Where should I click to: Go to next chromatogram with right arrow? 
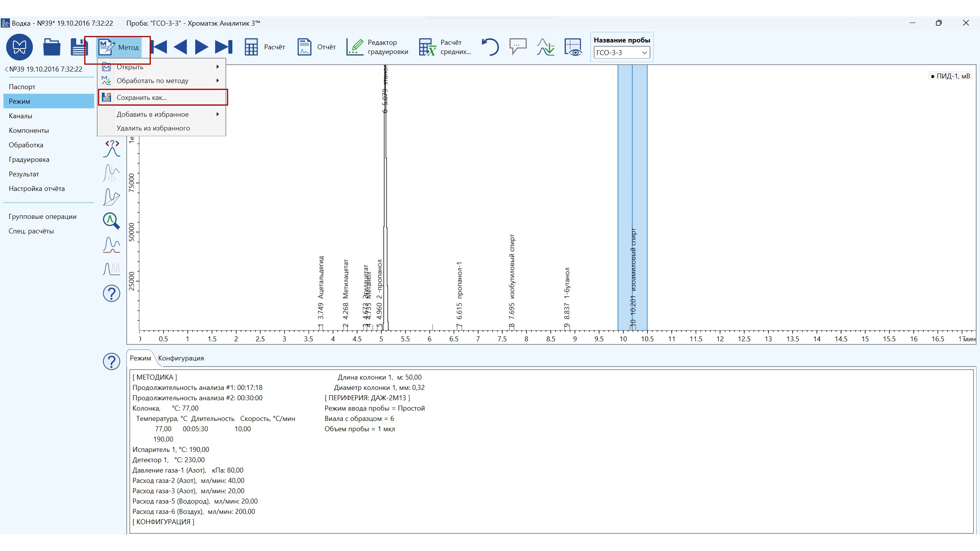[202, 47]
